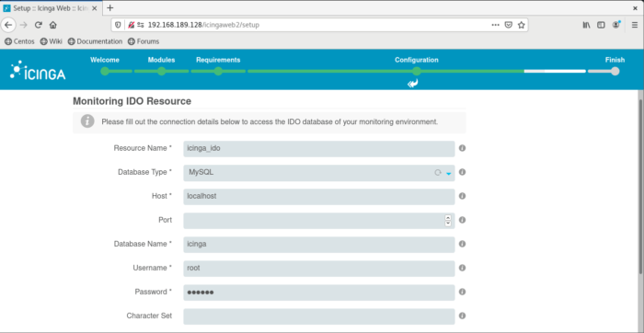Show info for Host field

(462, 196)
